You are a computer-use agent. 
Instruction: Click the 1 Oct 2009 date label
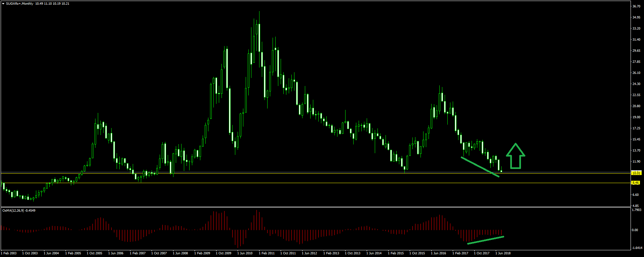(224, 253)
